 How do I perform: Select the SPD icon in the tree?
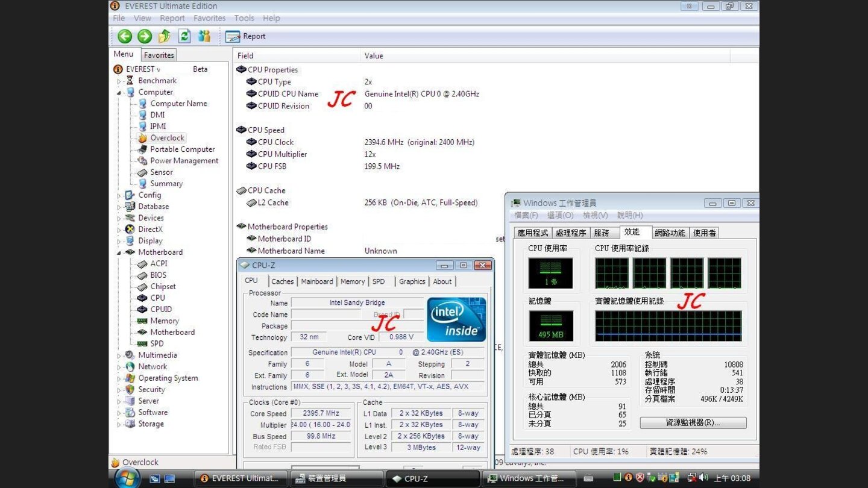tap(142, 344)
